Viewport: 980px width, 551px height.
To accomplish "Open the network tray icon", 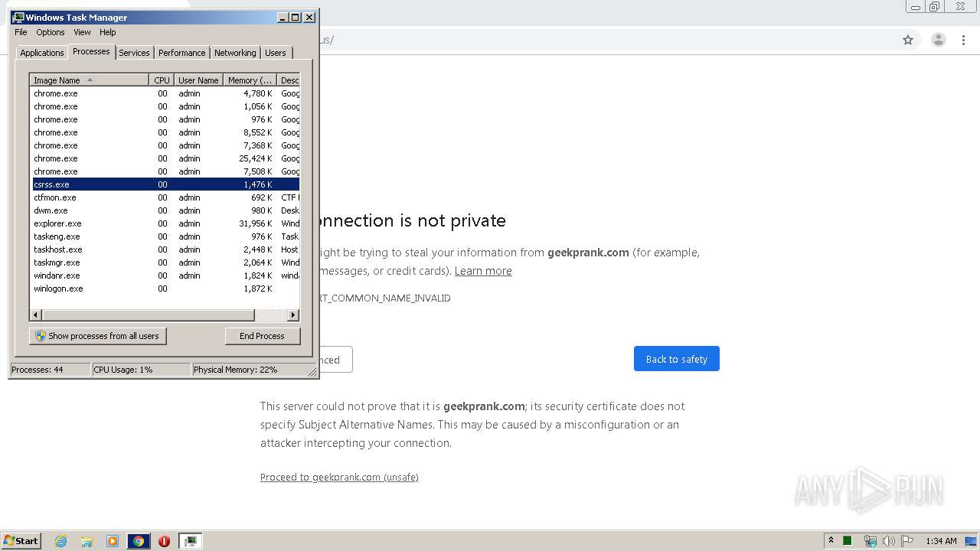I will click(x=870, y=541).
